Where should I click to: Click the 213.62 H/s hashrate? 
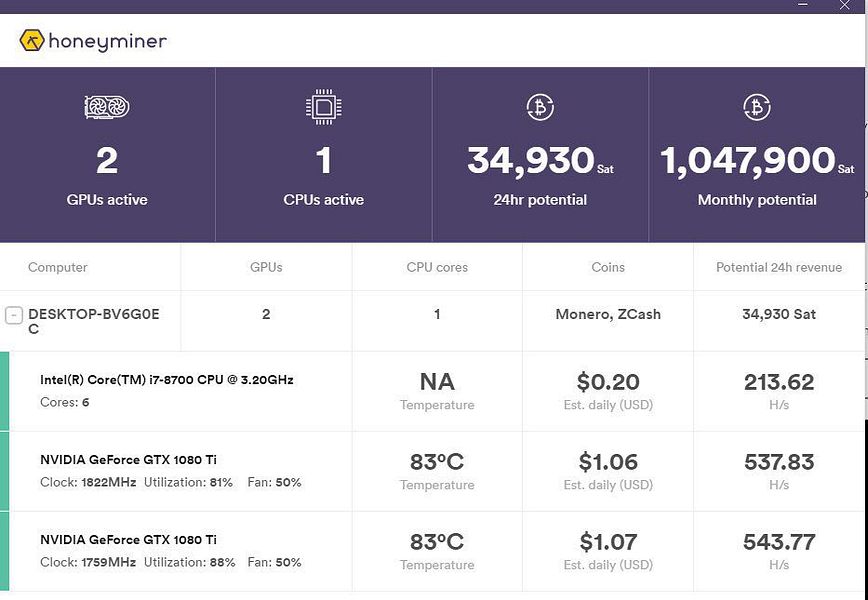779,382
